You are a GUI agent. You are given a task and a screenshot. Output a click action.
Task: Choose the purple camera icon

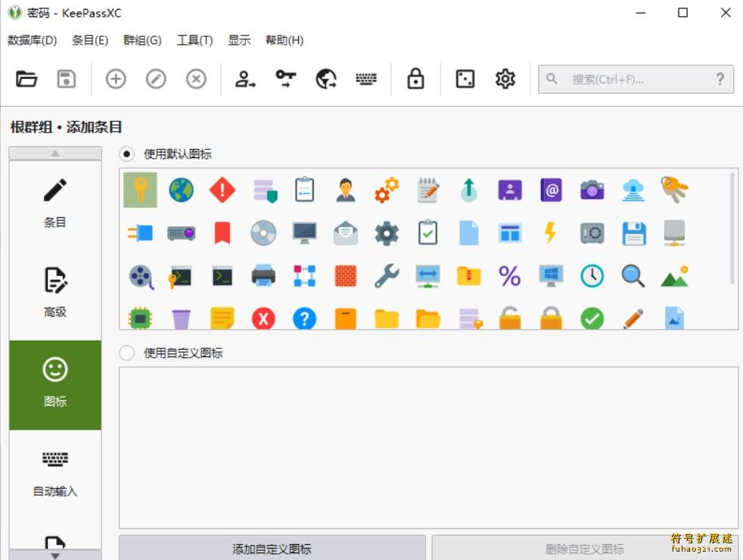tap(592, 190)
